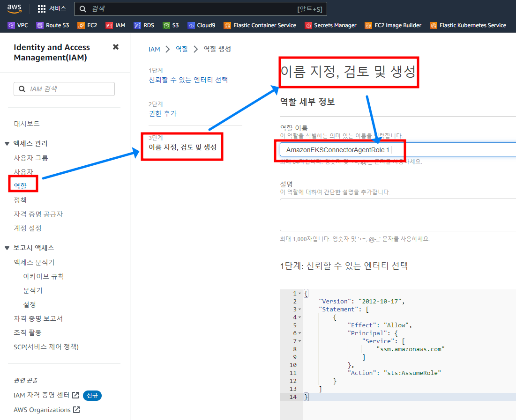Collapse the 보고서 액세스 section
This screenshot has height=420, width=516.
click(x=7, y=248)
